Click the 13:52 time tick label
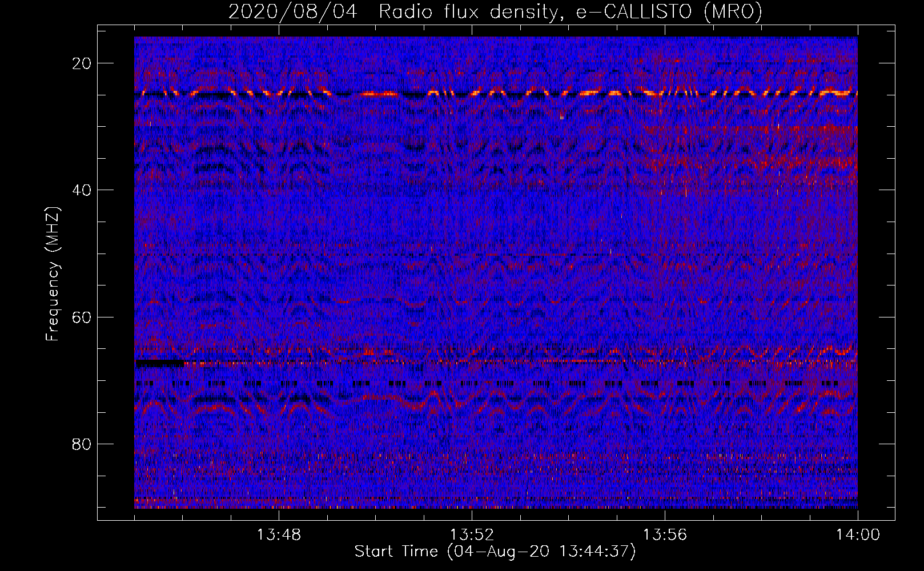This screenshot has width=924, height=571. point(472,535)
